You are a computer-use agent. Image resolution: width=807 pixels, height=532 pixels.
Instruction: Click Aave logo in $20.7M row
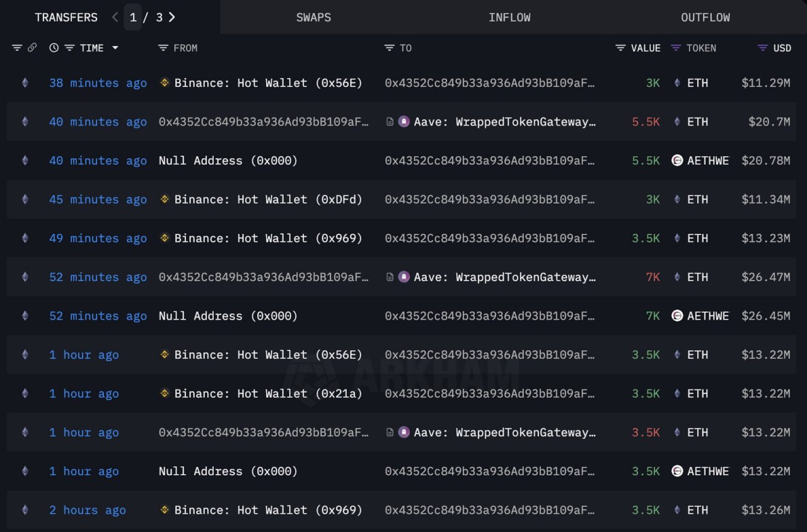[x=404, y=122]
